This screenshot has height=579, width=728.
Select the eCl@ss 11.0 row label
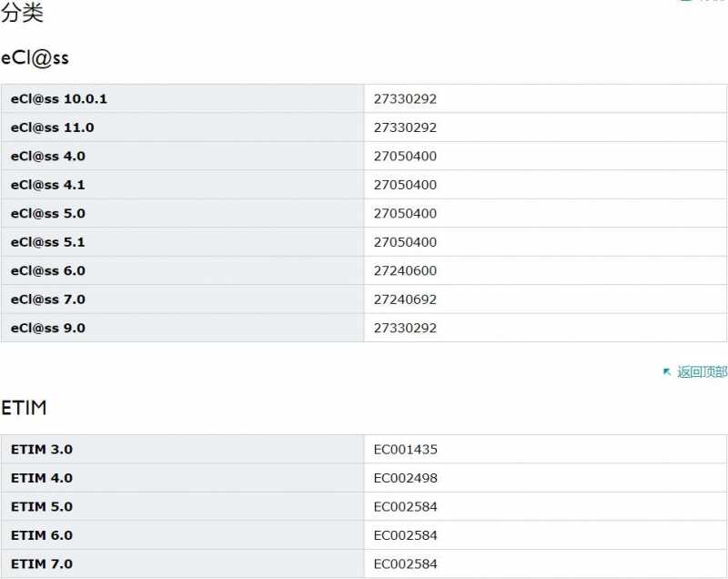(53, 127)
